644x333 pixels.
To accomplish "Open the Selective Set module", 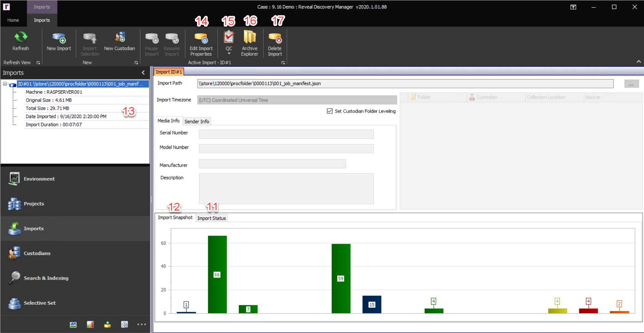I will click(75, 303).
